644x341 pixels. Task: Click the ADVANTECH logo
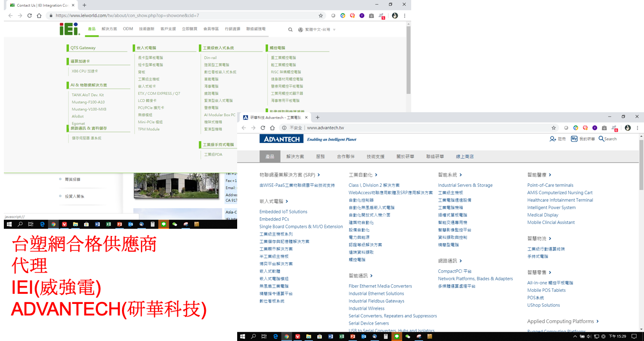coord(281,139)
